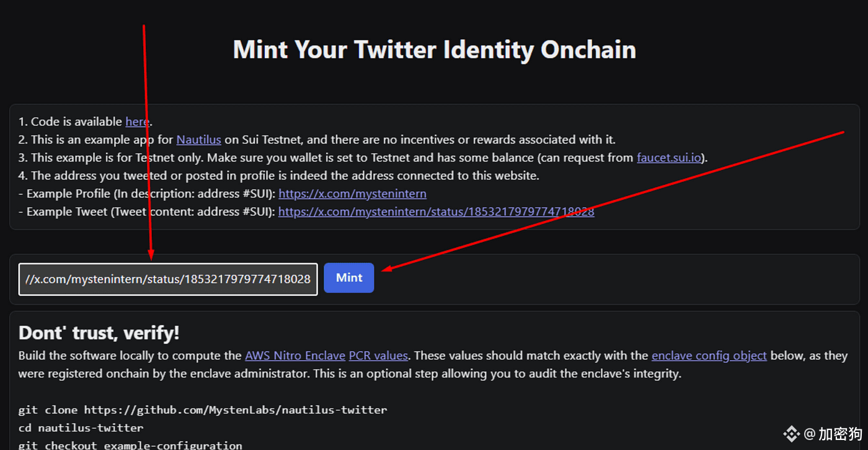Image resolution: width=868 pixels, height=450 pixels.
Task: Follow the PCR values link
Action: (x=378, y=356)
